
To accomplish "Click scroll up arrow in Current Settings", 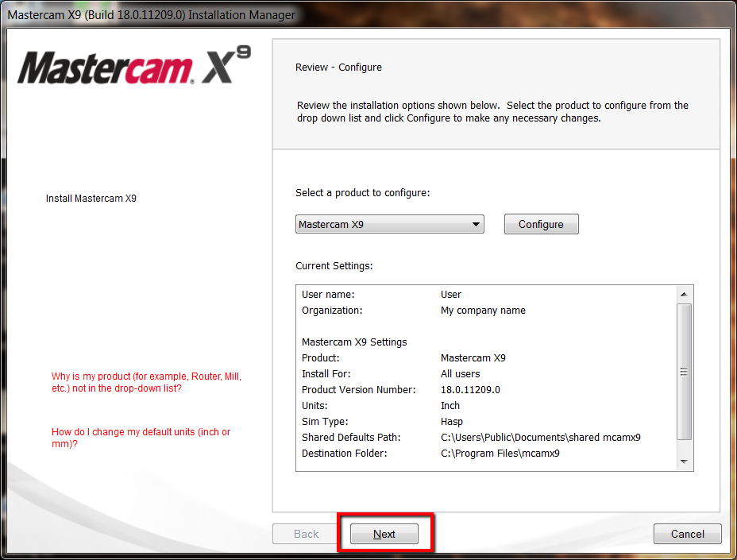I will pos(684,295).
